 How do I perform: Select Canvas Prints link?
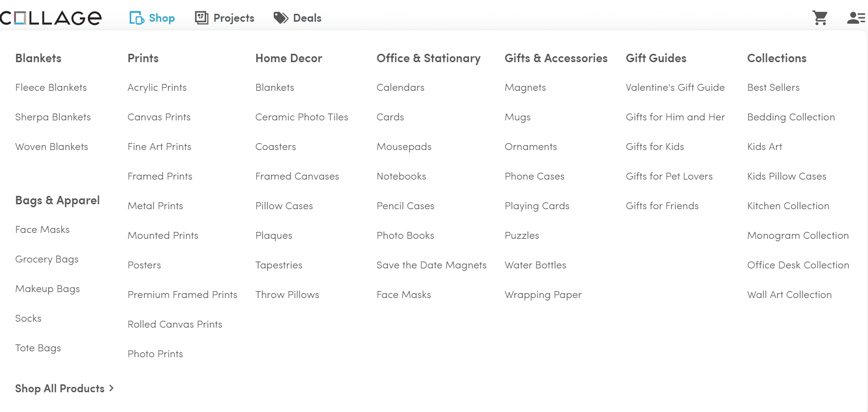(159, 117)
